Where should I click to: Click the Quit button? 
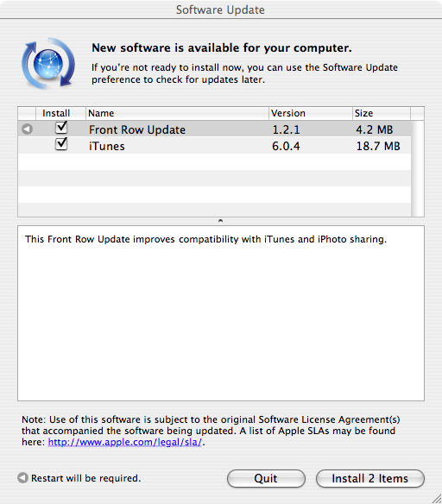coord(266,478)
